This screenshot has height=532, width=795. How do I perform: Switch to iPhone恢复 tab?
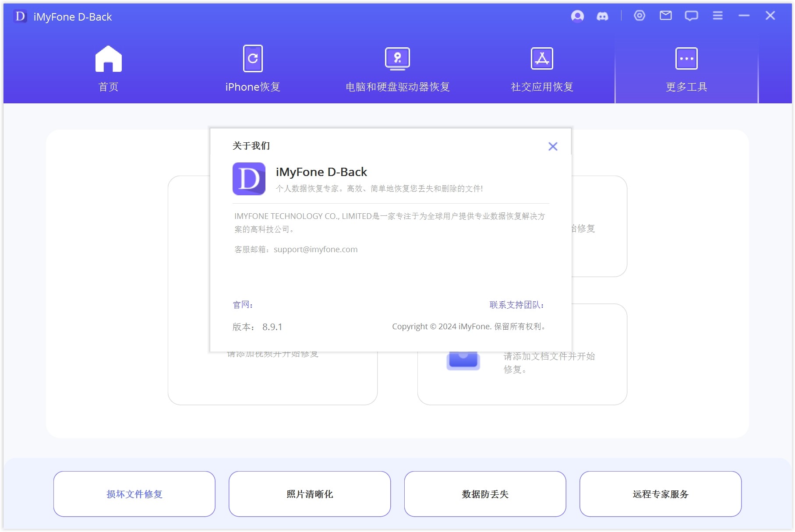click(x=253, y=69)
